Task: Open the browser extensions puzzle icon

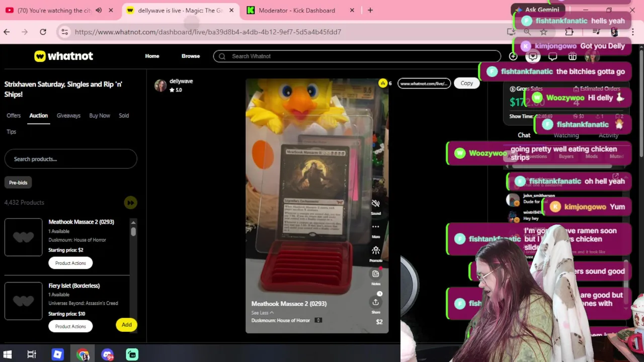Action: [x=569, y=32]
